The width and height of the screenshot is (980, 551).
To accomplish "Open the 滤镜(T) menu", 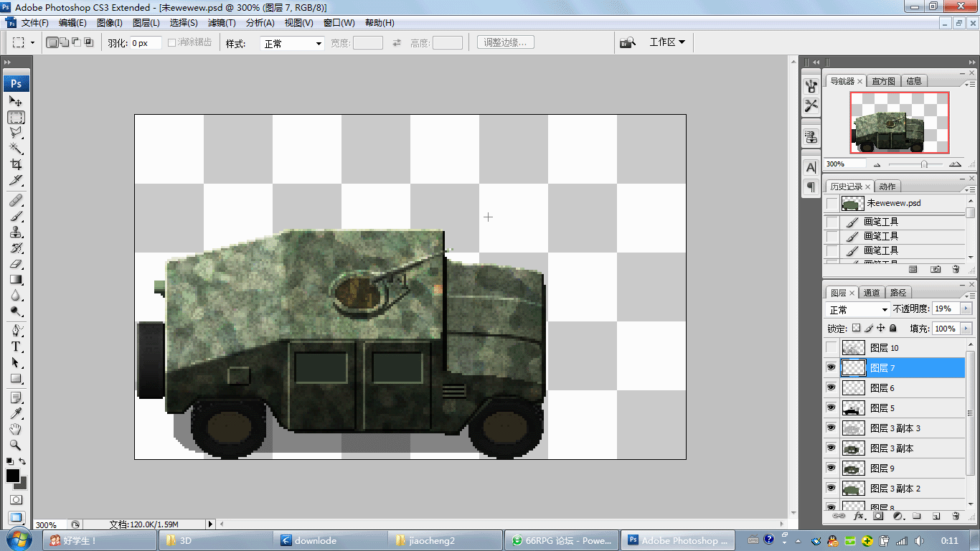I will (222, 23).
